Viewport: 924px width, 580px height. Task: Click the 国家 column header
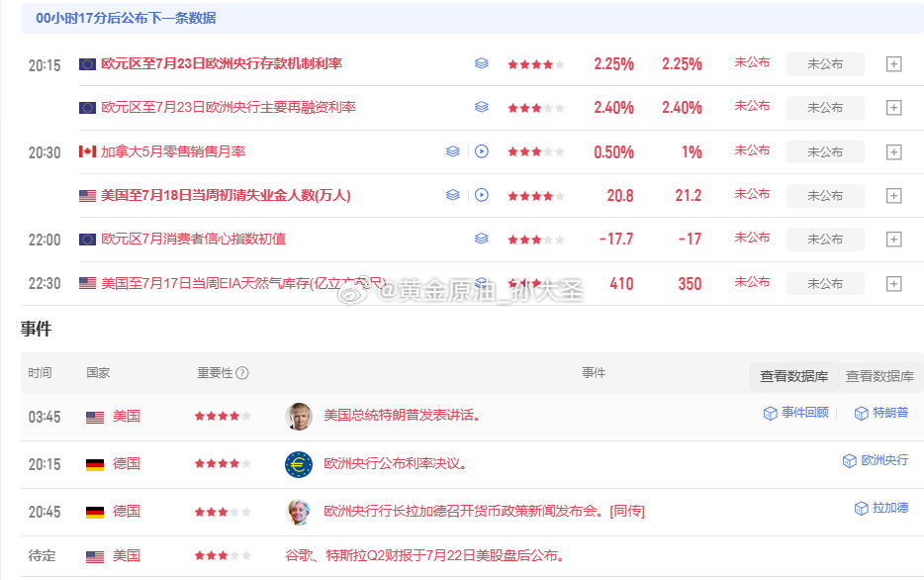98,373
